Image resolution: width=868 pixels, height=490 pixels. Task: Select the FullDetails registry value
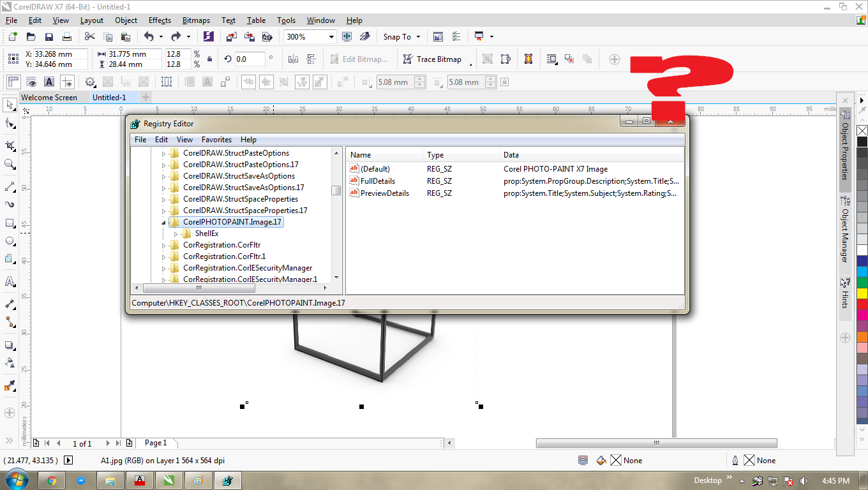pos(378,181)
